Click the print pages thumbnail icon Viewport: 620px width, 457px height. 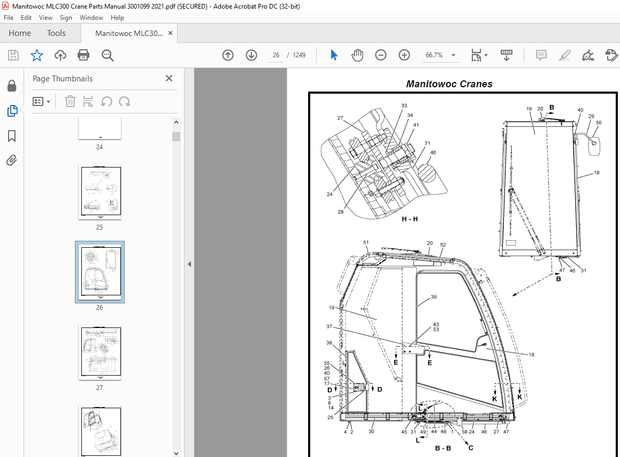click(88, 102)
